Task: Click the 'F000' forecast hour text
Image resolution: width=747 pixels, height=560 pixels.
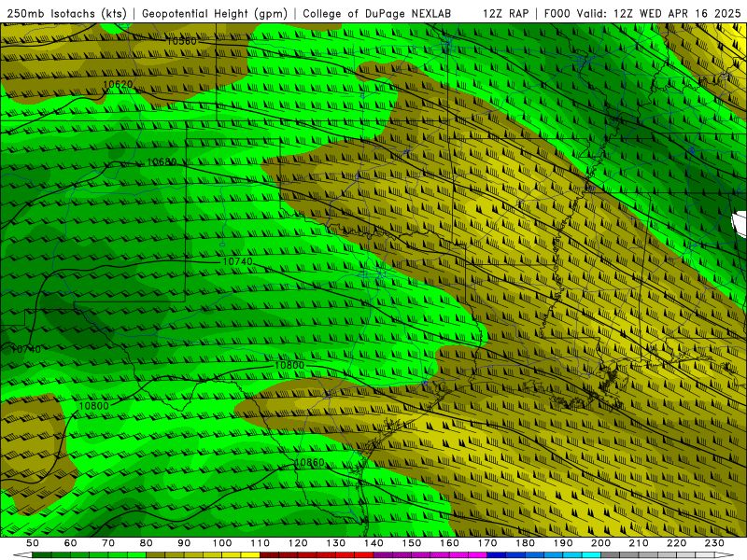Action: click(557, 14)
